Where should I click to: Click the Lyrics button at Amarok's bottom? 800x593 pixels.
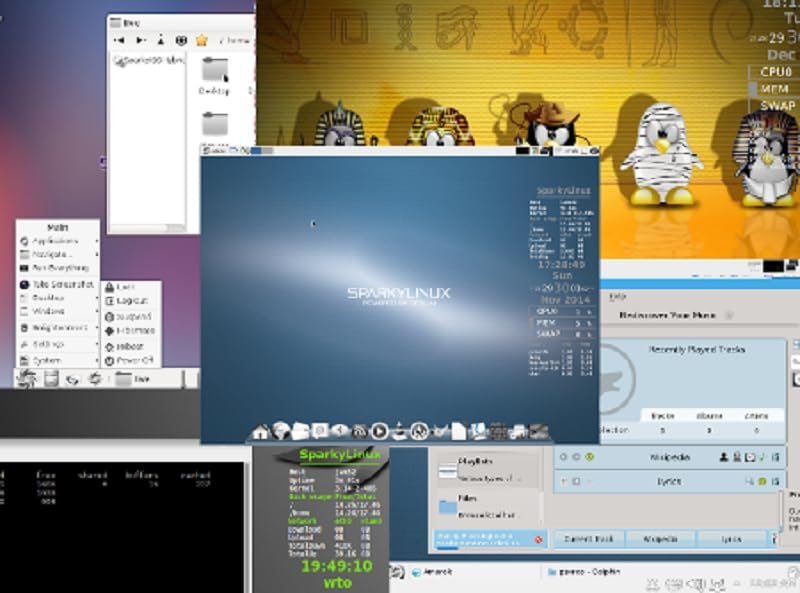(x=732, y=539)
